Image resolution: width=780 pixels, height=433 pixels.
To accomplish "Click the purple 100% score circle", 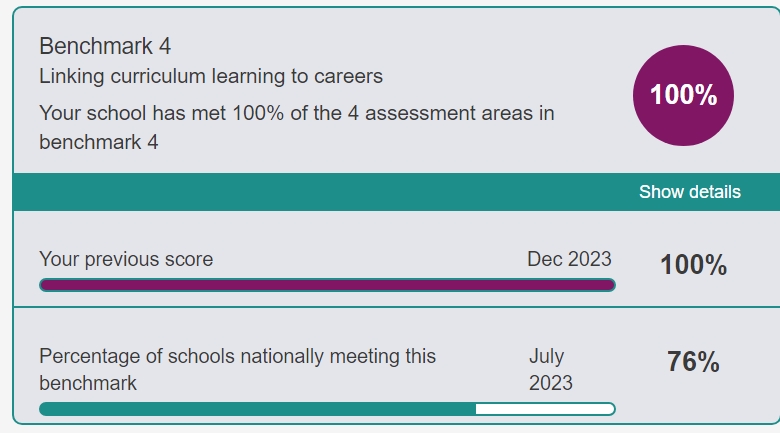I will pos(683,96).
